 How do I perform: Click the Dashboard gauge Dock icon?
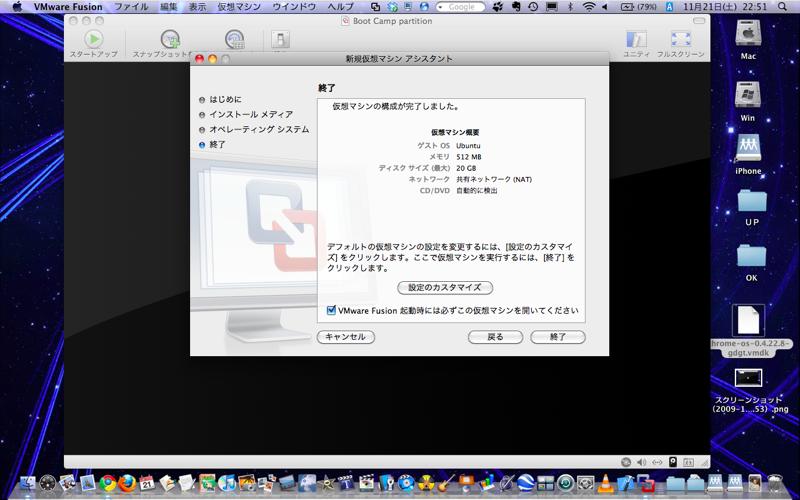tap(47, 483)
